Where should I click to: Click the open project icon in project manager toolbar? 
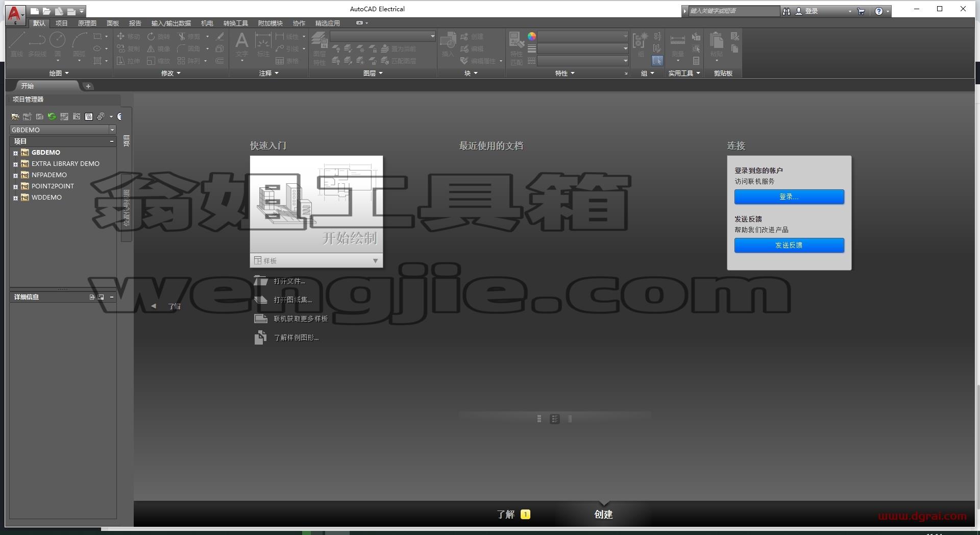pos(15,116)
